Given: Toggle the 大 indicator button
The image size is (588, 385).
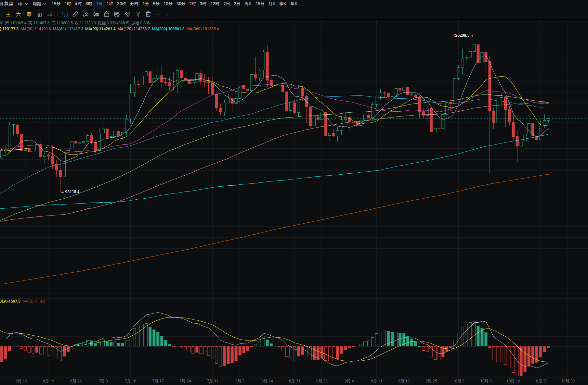Looking at the screenshot, I should click(19, 14).
